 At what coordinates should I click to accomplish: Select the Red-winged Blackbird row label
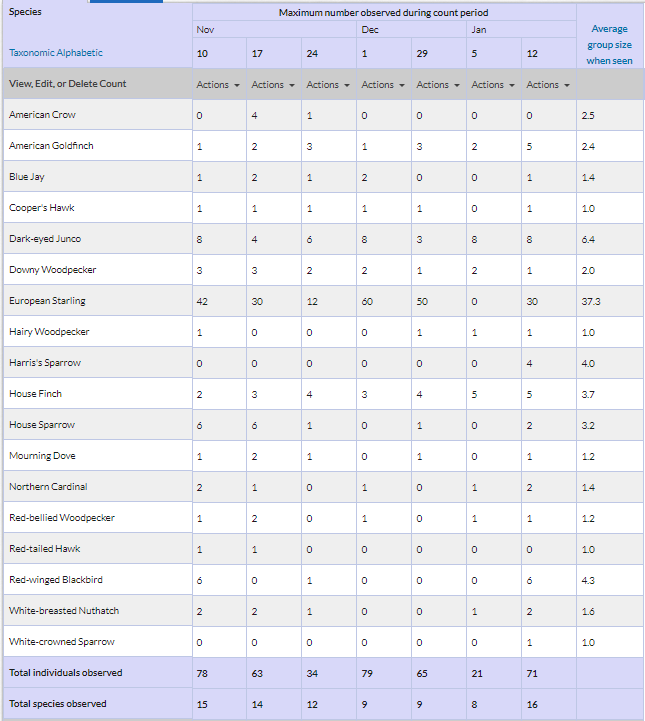[56, 579]
